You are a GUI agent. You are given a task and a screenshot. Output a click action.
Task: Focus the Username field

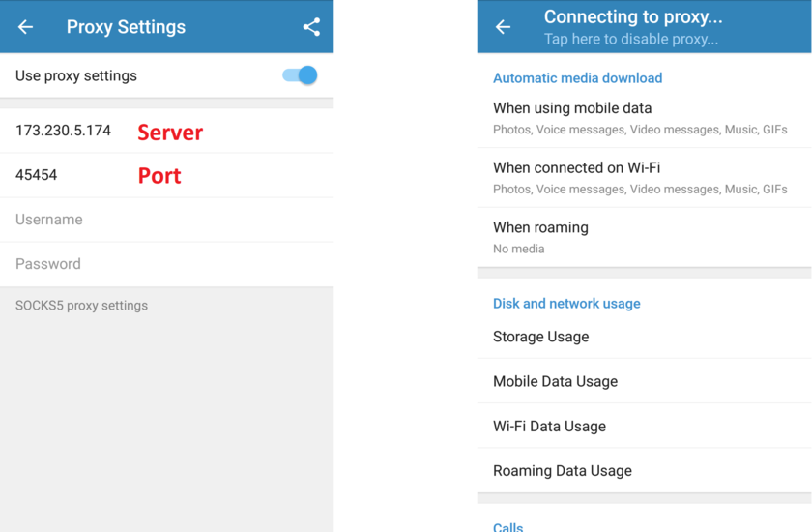tap(166, 220)
